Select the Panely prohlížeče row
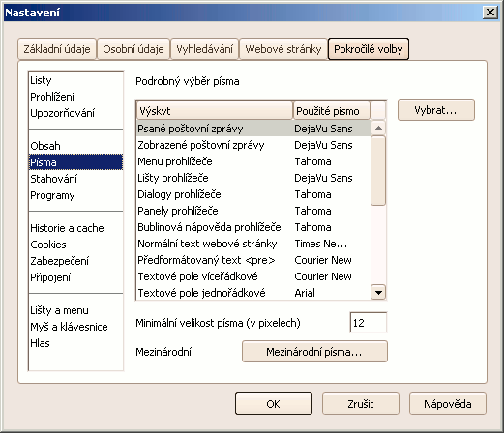 (x=253, y=211)
